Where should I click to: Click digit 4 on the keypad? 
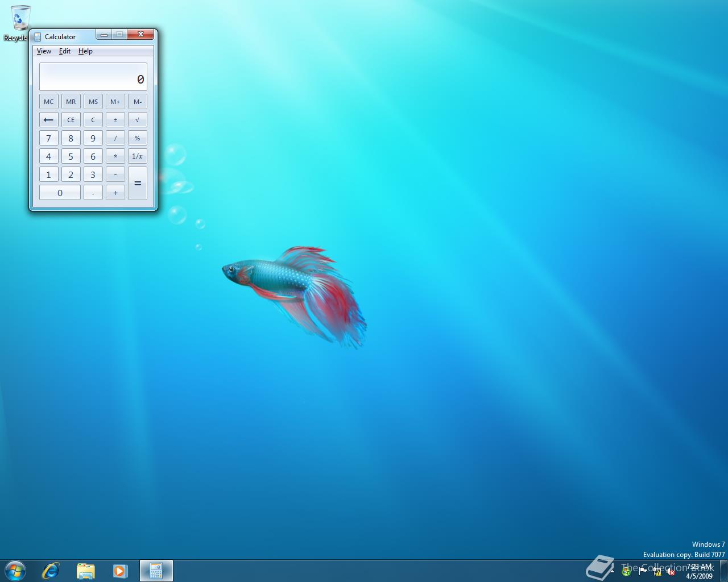pyautogui.click(x=48, y=156)
